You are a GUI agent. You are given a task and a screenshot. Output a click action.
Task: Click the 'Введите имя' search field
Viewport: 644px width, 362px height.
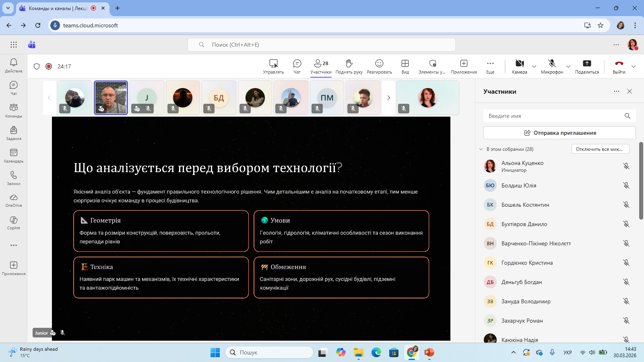[x=553, y=116]
